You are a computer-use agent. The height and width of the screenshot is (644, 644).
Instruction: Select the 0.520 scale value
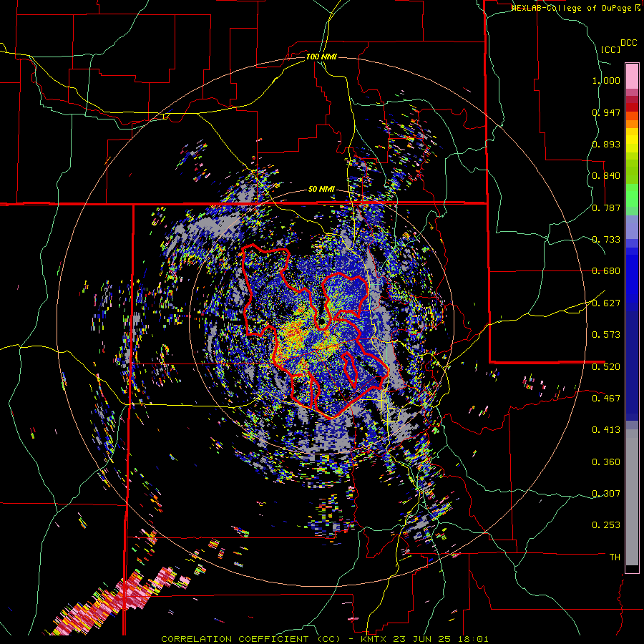(x=606, y=367)
